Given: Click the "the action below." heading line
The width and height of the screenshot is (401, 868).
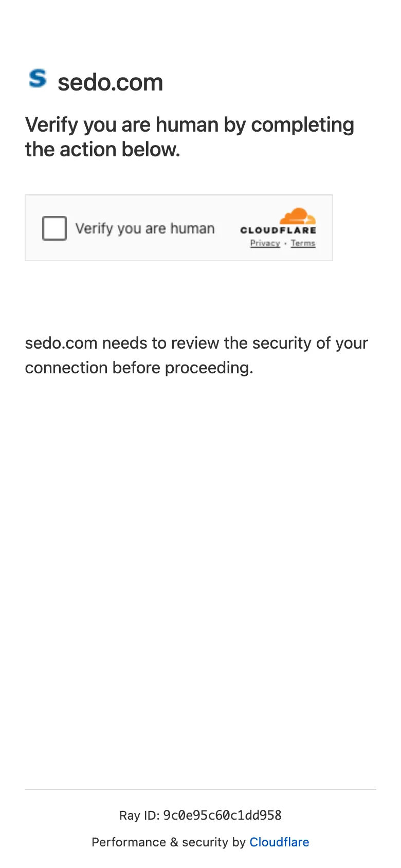Looking at the screenshot, I should 102,150.
